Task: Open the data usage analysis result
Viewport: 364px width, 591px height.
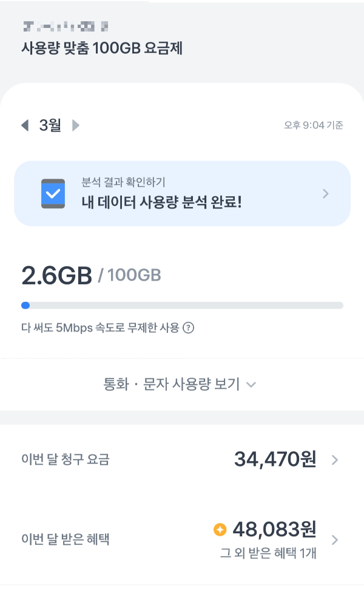Action: pyautogui.click(x=182, y=193)
